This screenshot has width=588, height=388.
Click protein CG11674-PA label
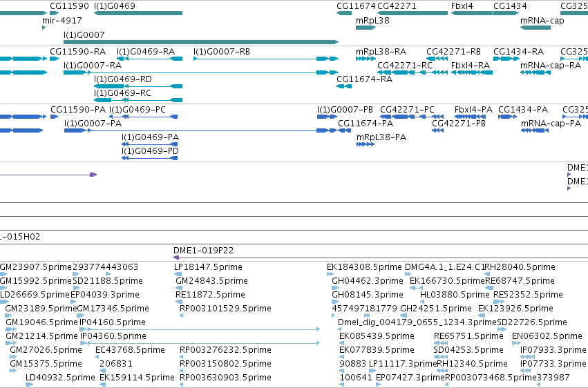(x=366, y=124)
